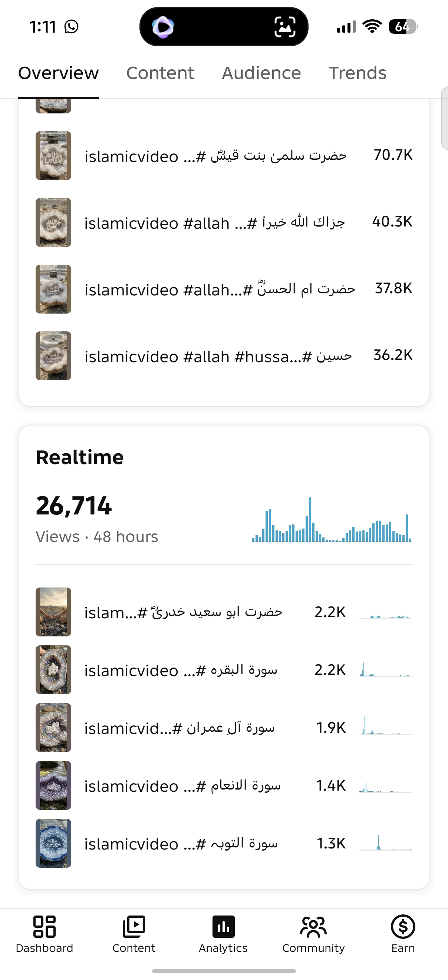Switch to the Audience tab
The width and height of the screenshot is (448, 980).
pyautogui.click(x=261, y=73)
